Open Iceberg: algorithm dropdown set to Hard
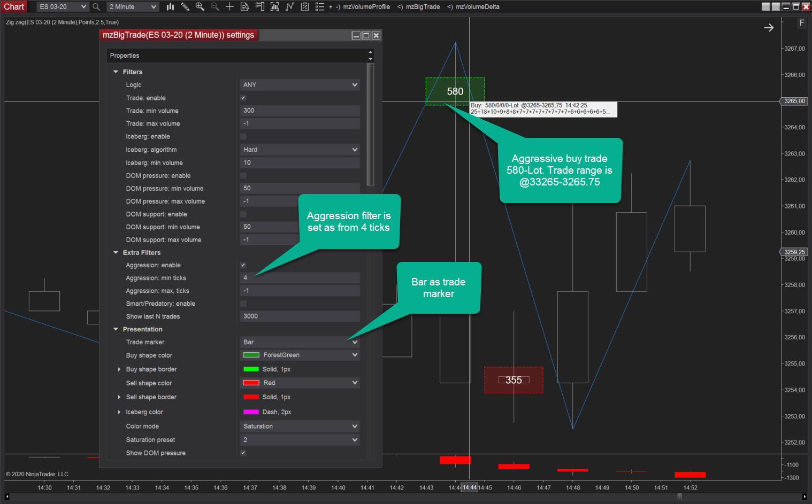 (x=300, y=150)
